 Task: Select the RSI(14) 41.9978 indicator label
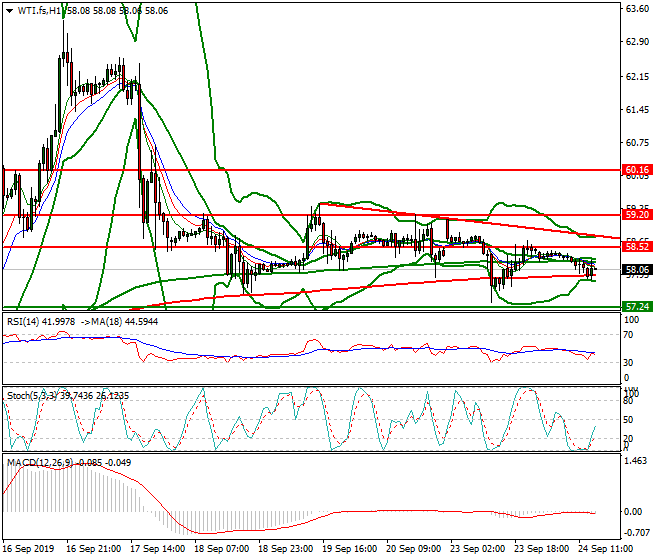point(41,322)
